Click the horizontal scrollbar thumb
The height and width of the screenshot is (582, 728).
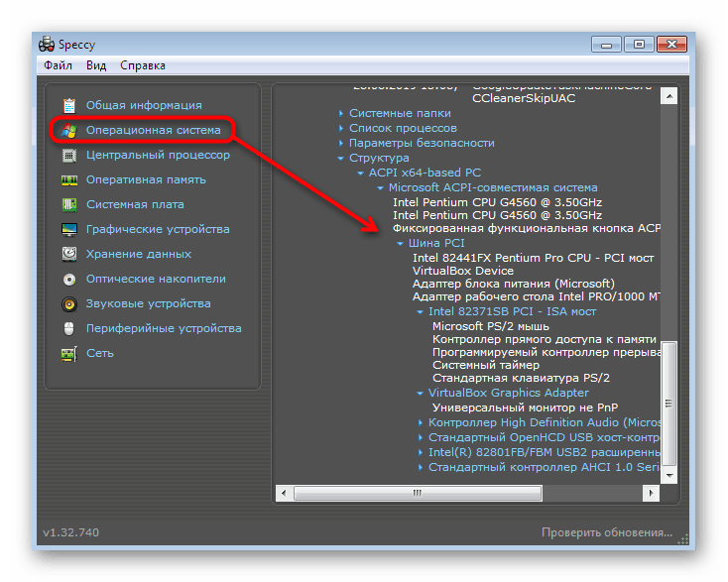click(x=418, y=493)
